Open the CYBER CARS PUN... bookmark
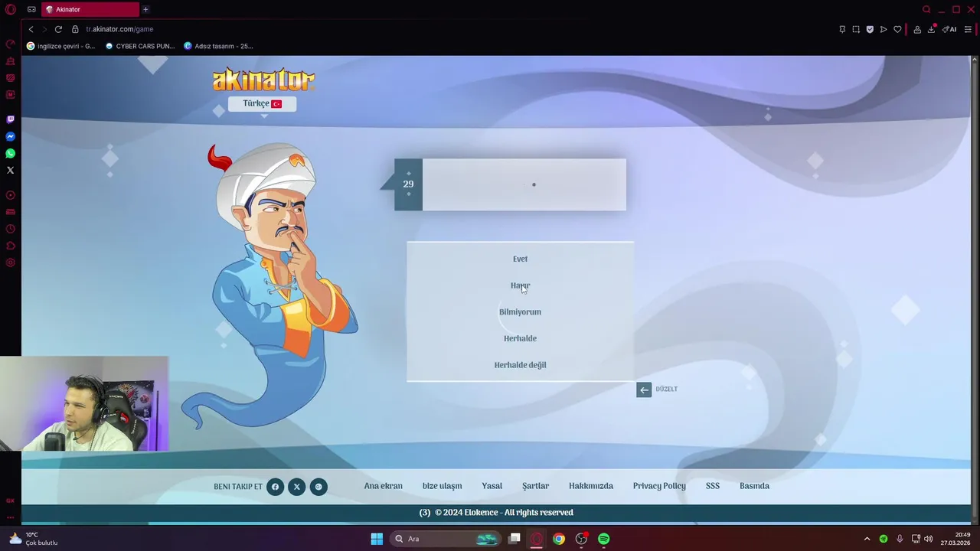The width and height of the screenshot is (980, 551). point(140,46)
